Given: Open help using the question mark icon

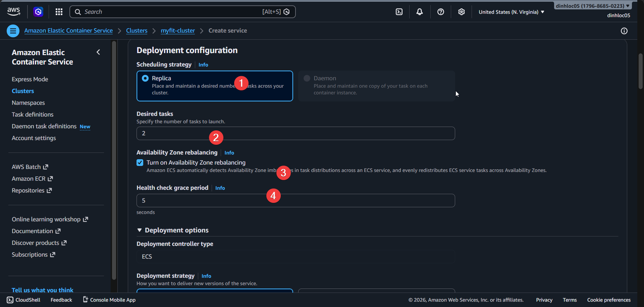Looking at the screenshot, I should pos(440,12).
